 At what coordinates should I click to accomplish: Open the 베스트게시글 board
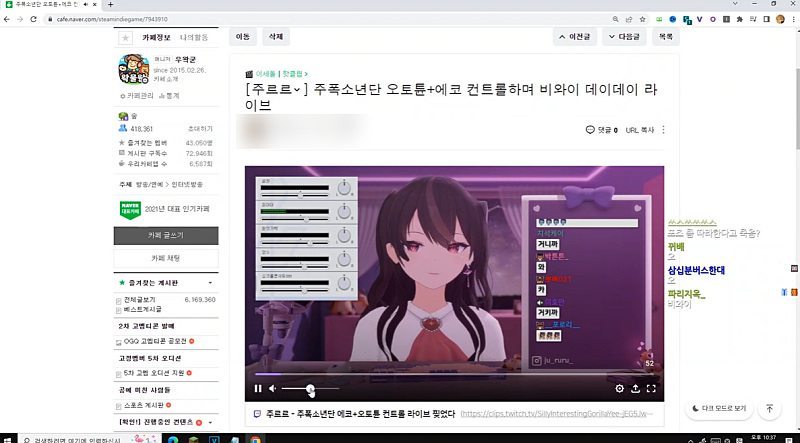(142, 309)
